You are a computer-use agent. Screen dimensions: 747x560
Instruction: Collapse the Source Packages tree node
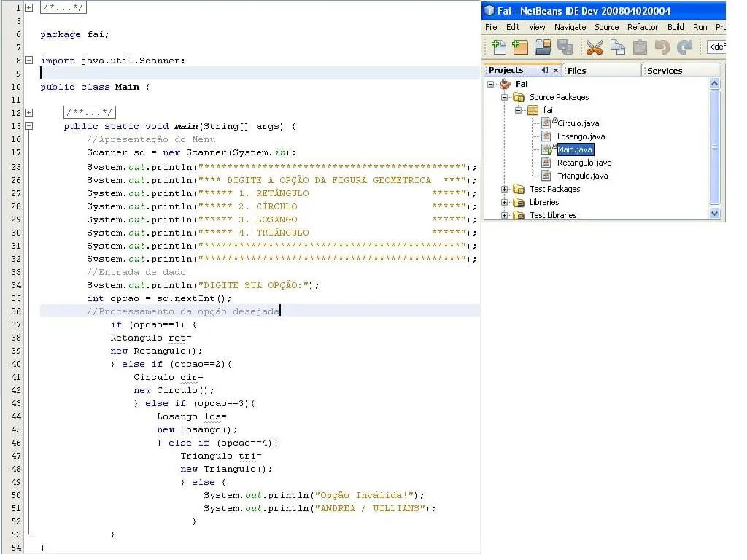pyautogui.click(x=504, y=97)
